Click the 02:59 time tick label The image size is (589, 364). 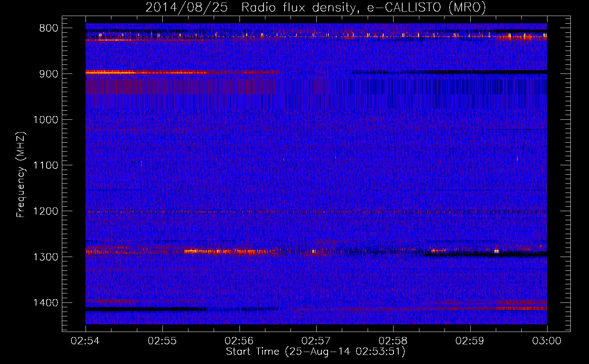(x=470, y=341)
